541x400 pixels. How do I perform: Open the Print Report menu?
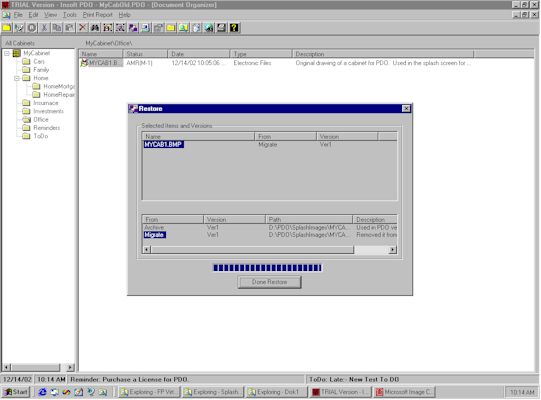tap(98, 15)
